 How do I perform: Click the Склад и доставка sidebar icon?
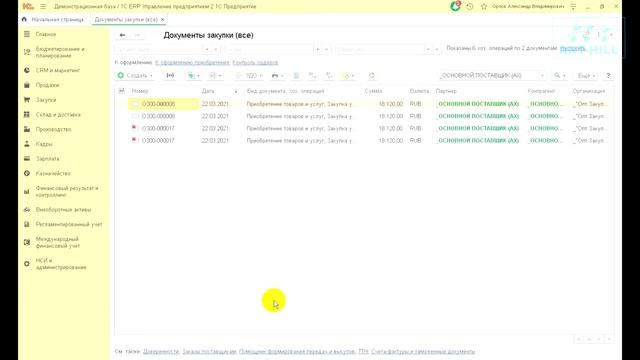[27, 114]
